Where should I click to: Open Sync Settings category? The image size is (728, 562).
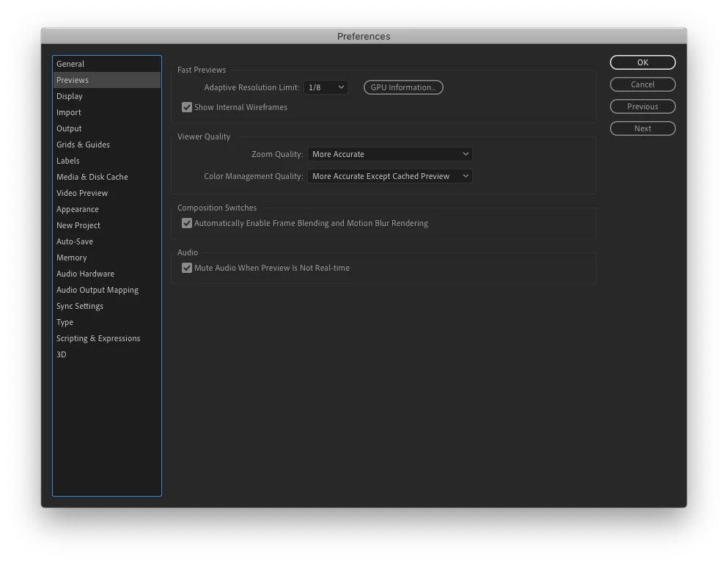point(107,306)
